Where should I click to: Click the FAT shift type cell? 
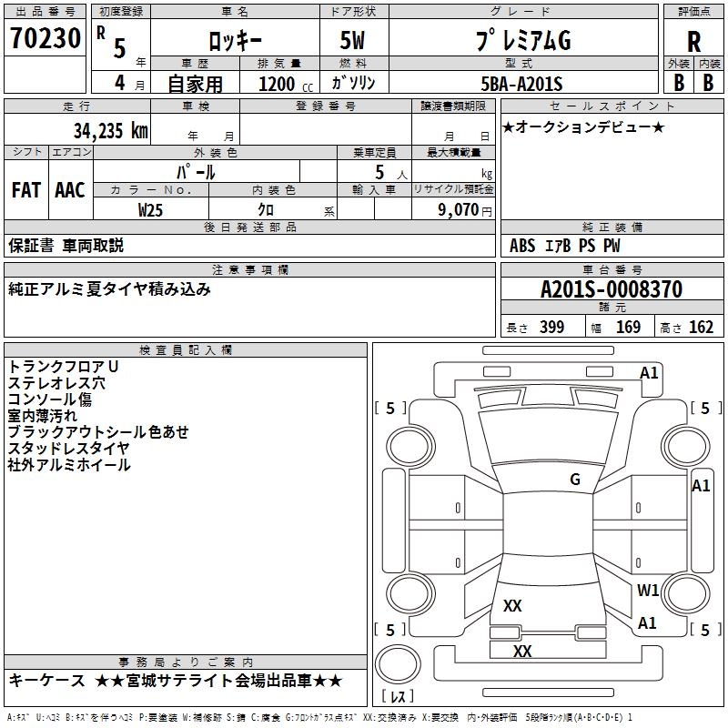point(26,190)
